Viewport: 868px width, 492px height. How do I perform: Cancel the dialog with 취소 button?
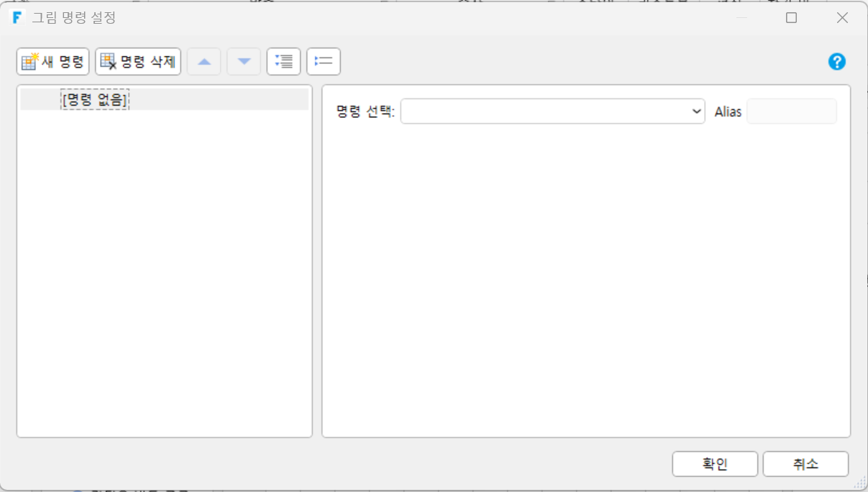click(805, 464)
